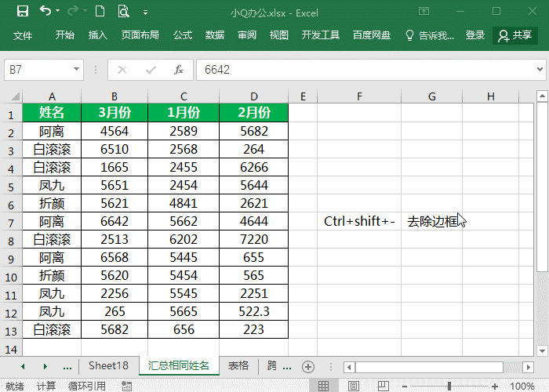Click the macro recording icon in status bar
549x392 pixels.
[x=126, y=386]
